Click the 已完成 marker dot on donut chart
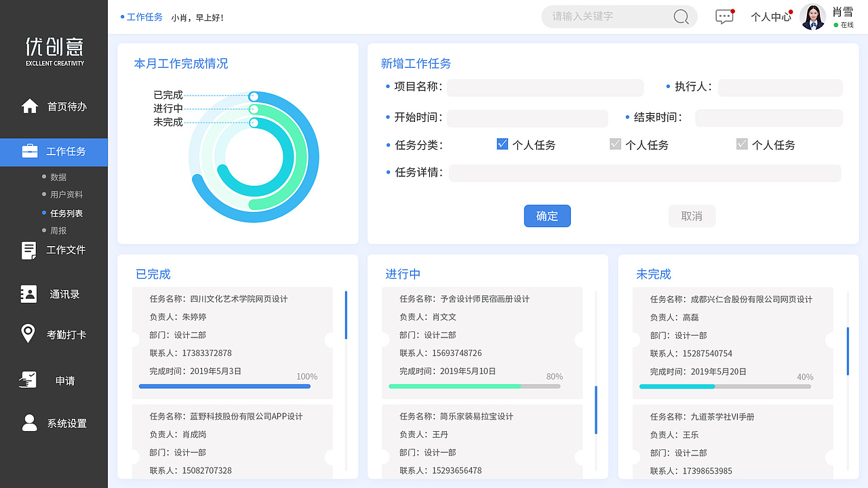Screen dimensions: 868x488 pos(253,96)
